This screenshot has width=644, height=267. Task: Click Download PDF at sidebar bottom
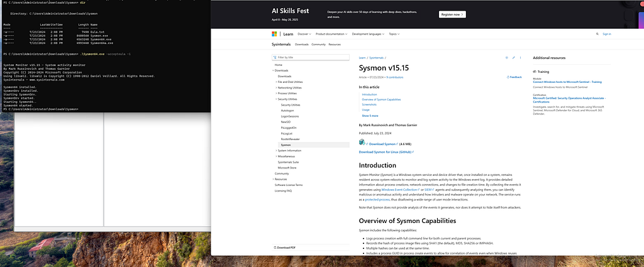pos(284,248)
